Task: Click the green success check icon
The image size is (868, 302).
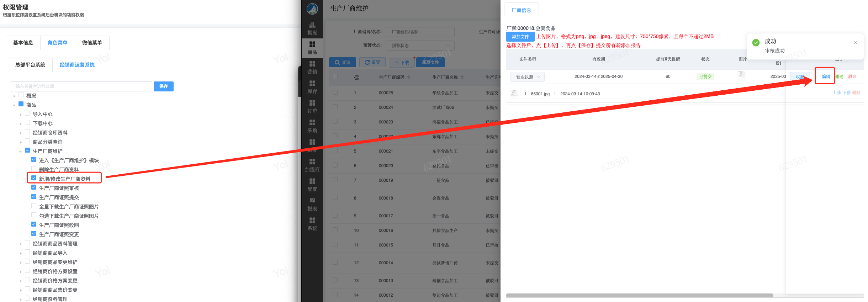Action: 756,43
